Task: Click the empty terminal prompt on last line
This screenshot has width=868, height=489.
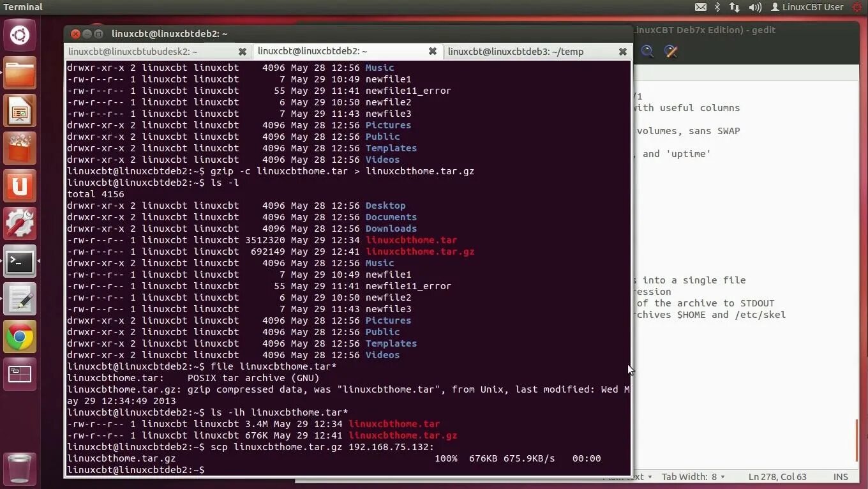Action: [x=136, y=470]
